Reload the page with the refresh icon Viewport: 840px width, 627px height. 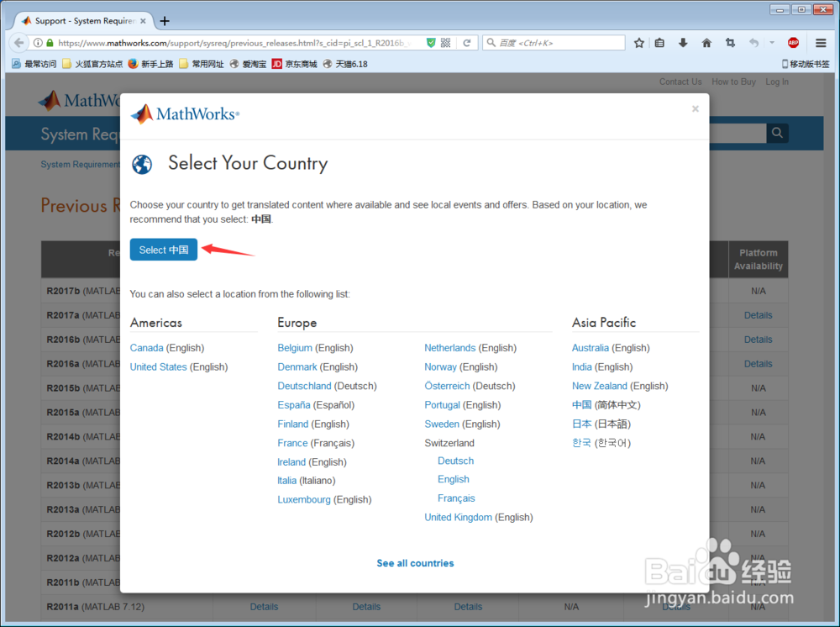coord(466,43)
